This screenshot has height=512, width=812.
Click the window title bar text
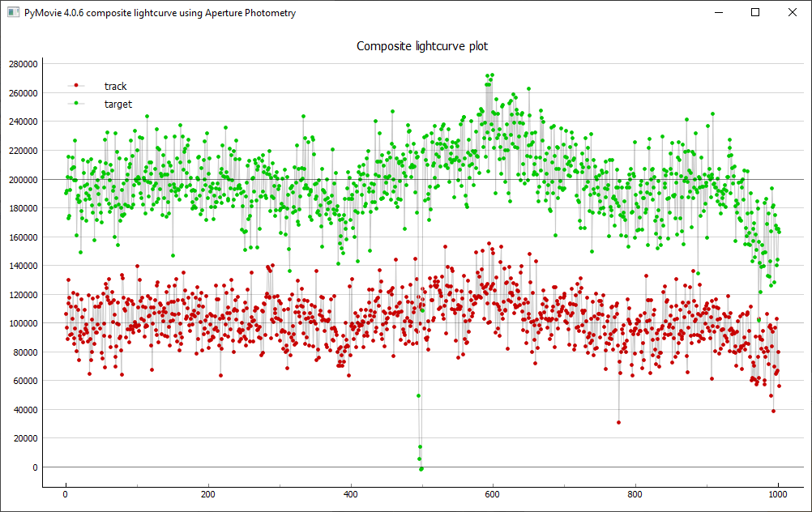point(160,13)
